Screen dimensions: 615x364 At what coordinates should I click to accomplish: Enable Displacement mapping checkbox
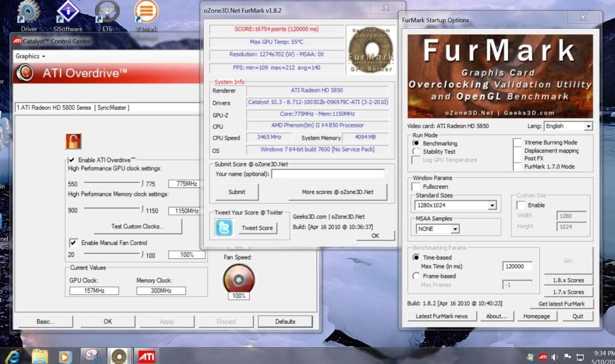[x=518, y=150]
